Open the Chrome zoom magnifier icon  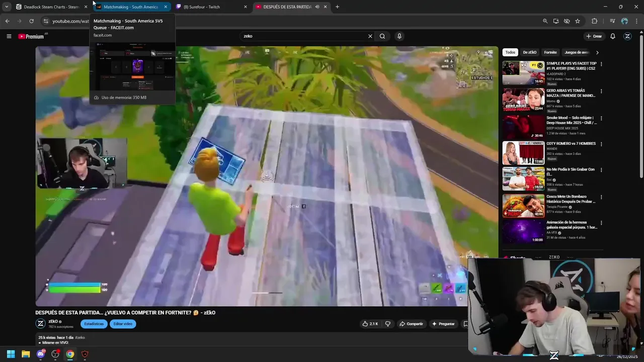545,21
